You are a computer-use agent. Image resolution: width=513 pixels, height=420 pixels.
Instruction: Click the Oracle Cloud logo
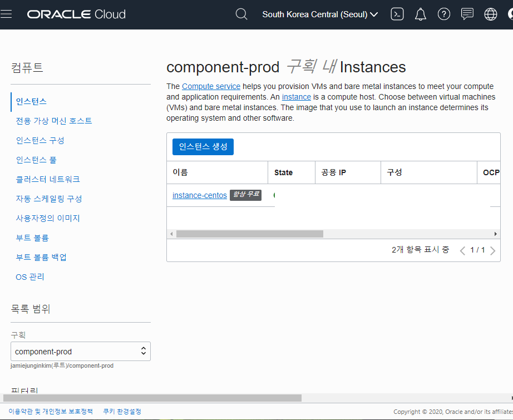coord(76,14)
